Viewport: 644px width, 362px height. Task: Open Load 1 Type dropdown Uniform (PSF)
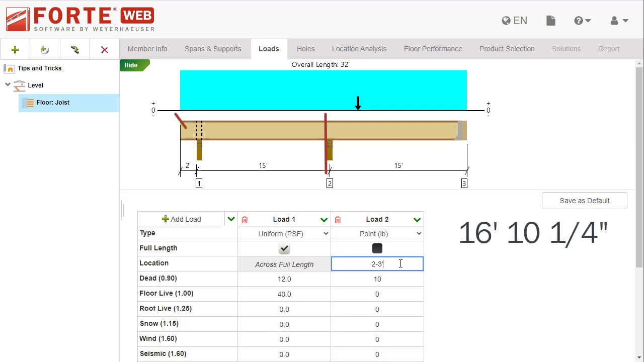284,234
